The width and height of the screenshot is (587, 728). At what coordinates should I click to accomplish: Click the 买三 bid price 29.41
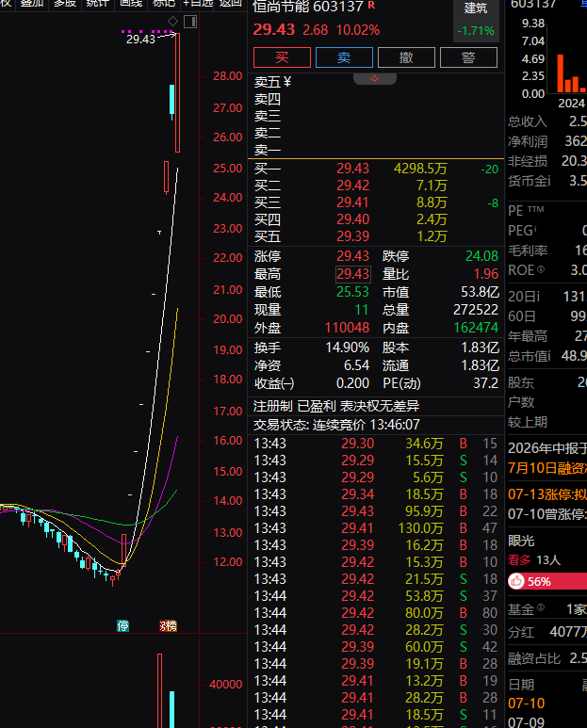(353, 202)
